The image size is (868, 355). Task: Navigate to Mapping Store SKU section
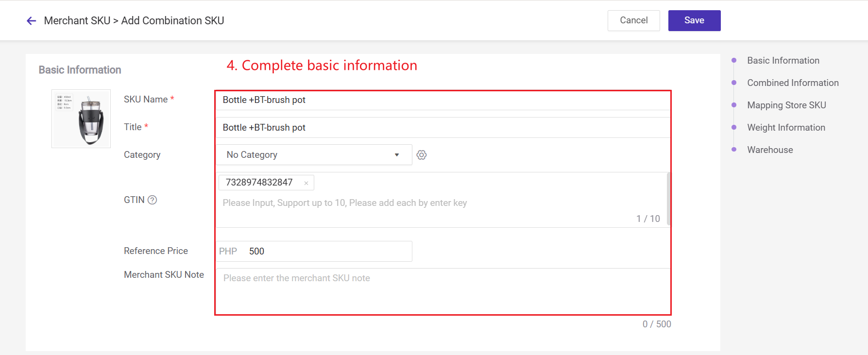pos(786,105)
